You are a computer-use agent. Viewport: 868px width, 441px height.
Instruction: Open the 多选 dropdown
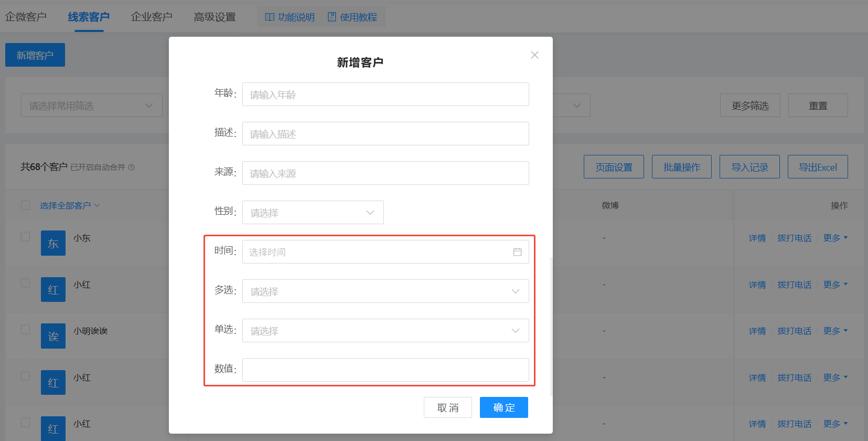[x=385, y=291]
